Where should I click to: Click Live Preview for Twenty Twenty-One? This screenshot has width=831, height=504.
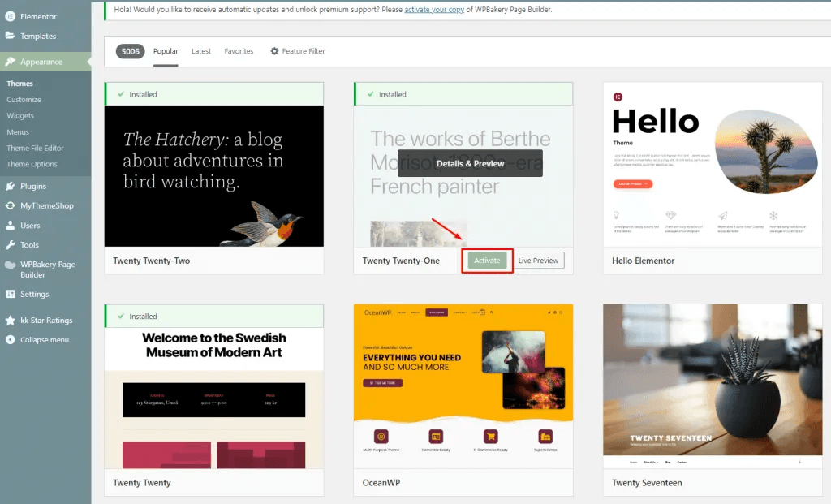538,261
